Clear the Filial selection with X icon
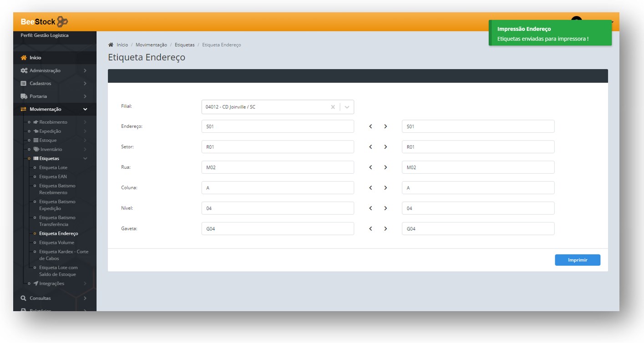This screenshot has height=343, width=644. (333, 107)
